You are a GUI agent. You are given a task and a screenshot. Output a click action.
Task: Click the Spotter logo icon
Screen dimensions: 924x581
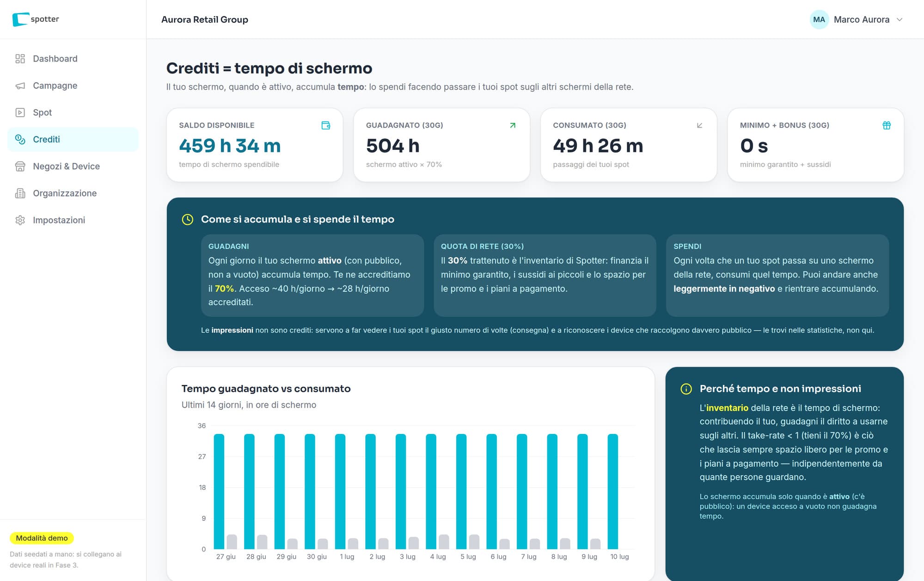pyautogui.click(x=20, y=19)
